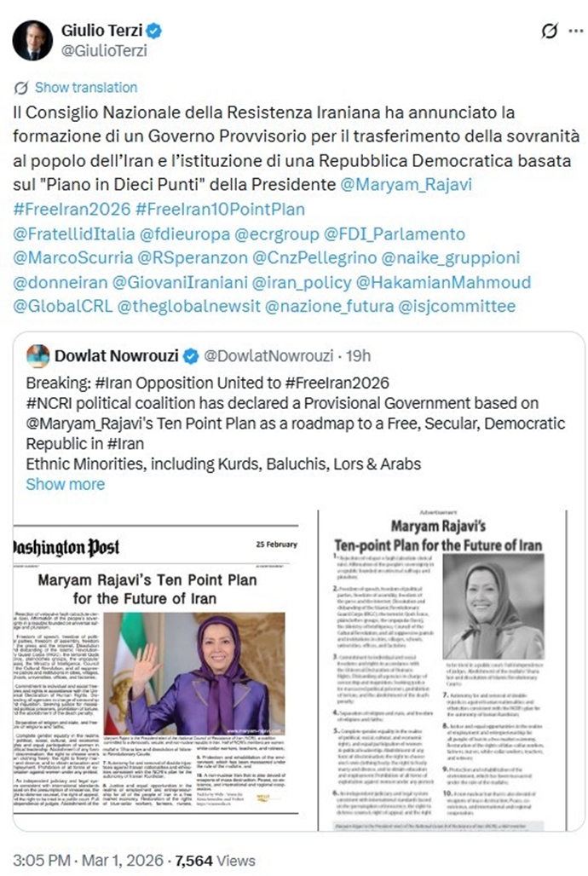Expand the quoted tweet with Show more
This screenshot has height=876, width=588.
click(66, 484)
